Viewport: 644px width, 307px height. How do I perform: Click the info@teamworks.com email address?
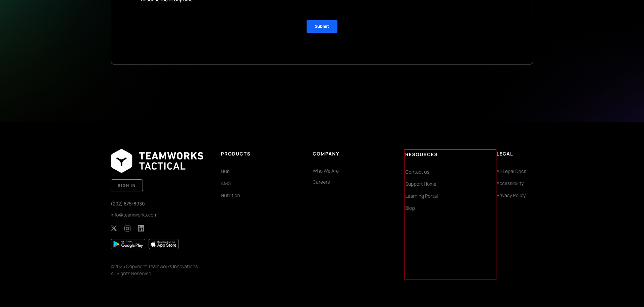(134, 214)
